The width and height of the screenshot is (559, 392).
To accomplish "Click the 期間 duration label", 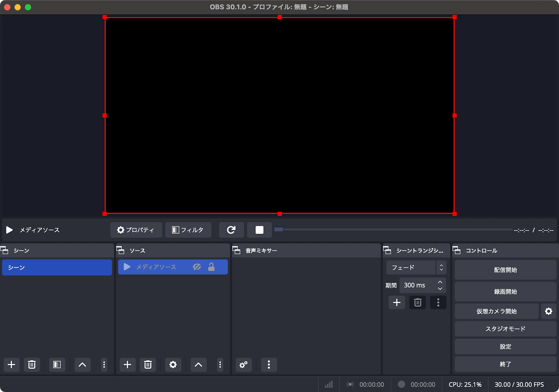I will click(391, 285).
